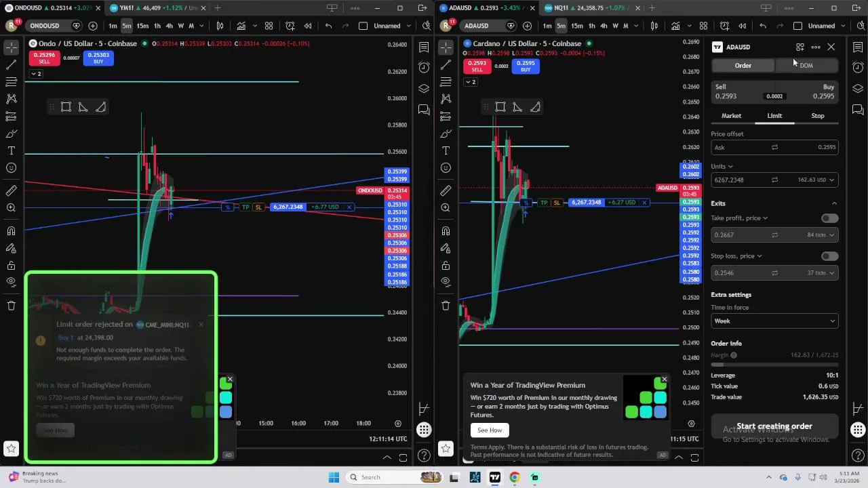Open favorites star in ONDOUSD window

click(11, 448)
